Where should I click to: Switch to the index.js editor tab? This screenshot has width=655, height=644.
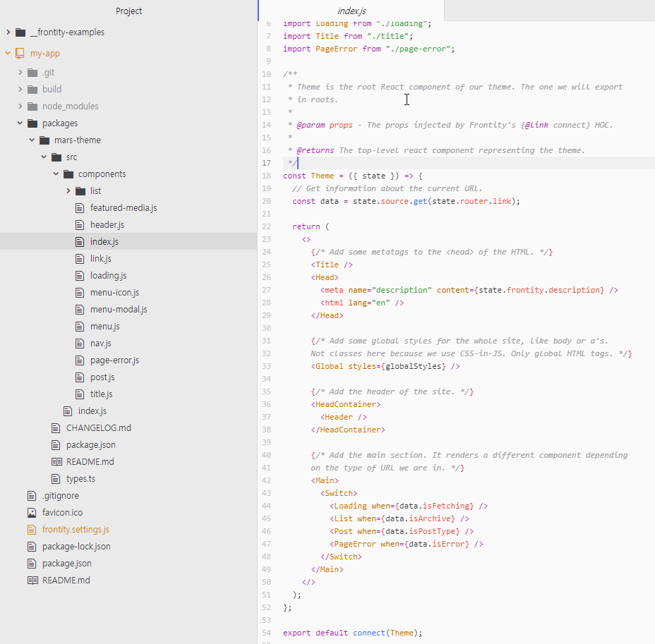[351, 11]
